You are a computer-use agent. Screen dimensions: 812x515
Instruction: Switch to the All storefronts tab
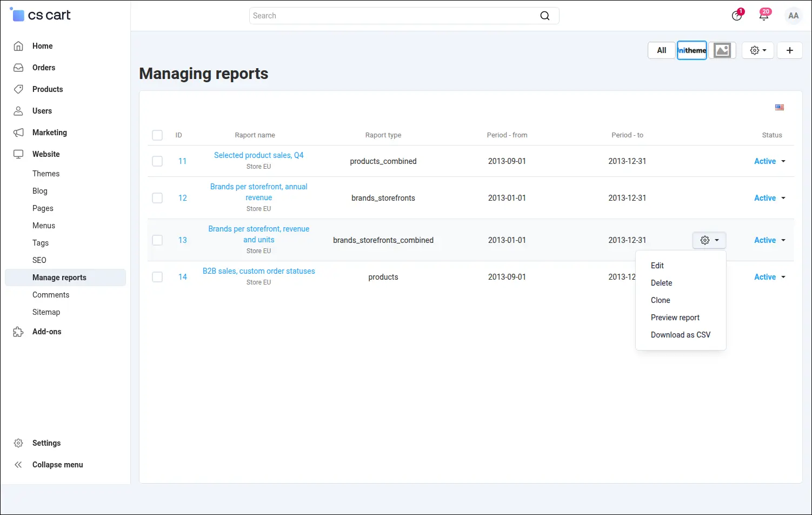click(x=662, y=50)
